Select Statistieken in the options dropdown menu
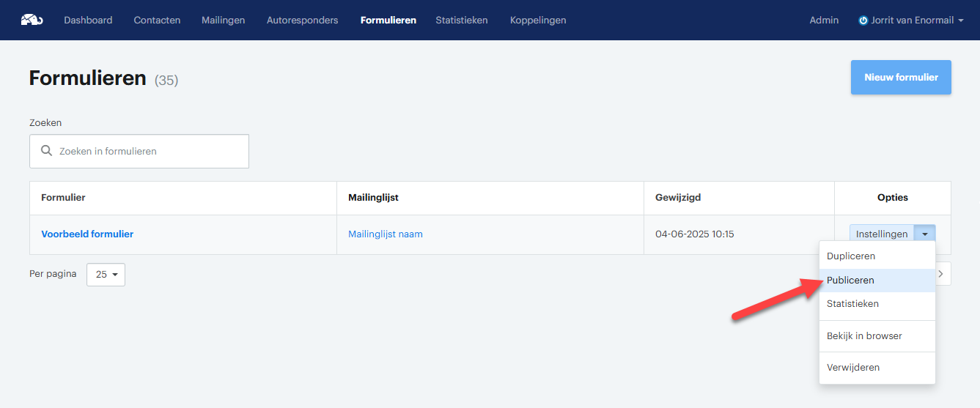 [x=877, y=304]
